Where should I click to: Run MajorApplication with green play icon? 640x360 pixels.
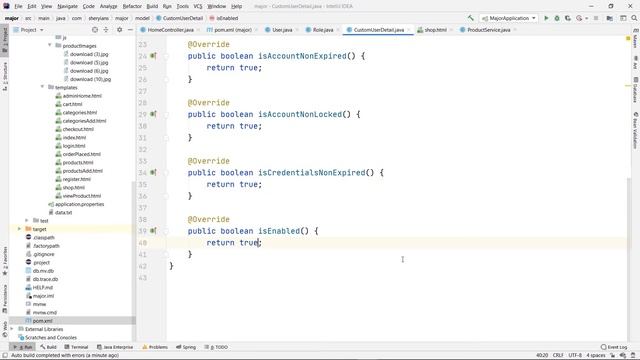[x=546, y=18]
